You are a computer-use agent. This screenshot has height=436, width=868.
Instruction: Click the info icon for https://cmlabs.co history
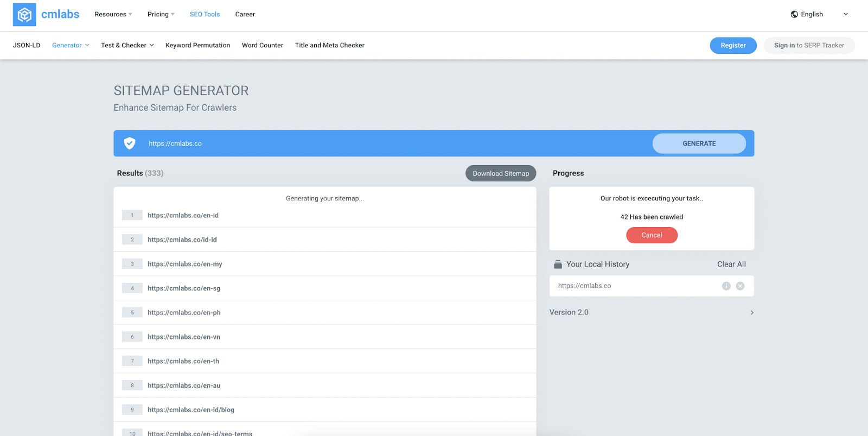[x=726, y=286]
